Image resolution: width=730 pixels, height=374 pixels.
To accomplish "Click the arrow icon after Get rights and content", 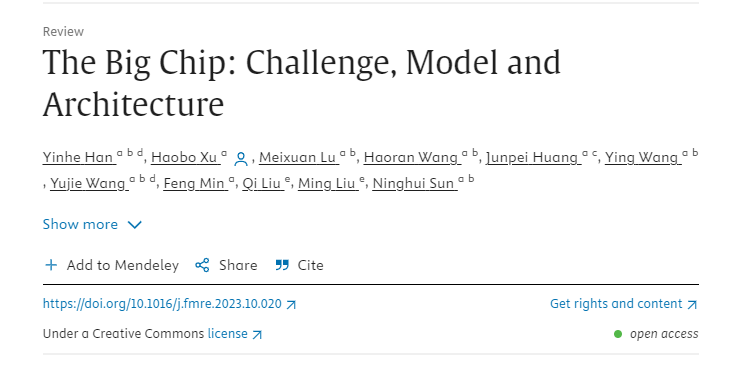I will [x=692, y=305].
